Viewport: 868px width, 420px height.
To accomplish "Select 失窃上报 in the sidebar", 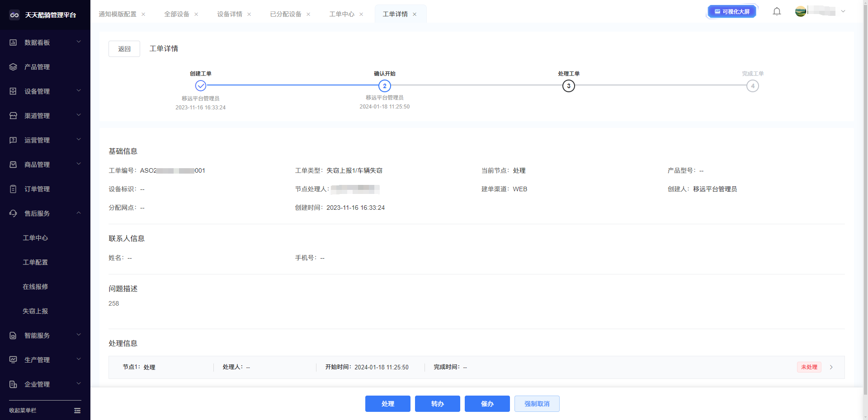I will pyautogui.click(x=35, y=311).
